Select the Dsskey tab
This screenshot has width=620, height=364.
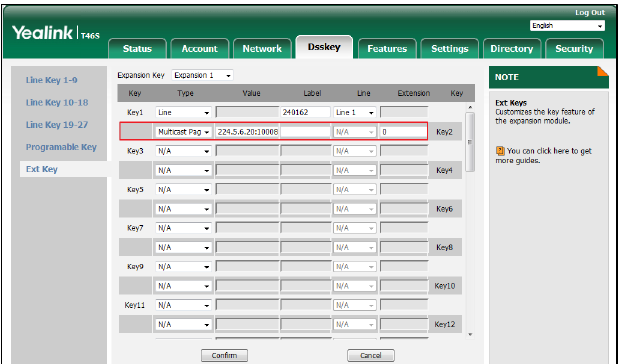[x=324, y=47]
